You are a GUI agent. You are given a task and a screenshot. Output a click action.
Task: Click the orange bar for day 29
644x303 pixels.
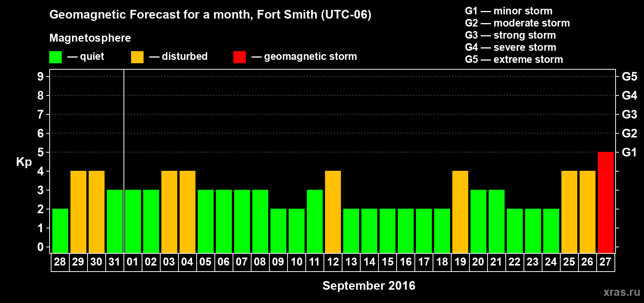(x=78, y=212)
